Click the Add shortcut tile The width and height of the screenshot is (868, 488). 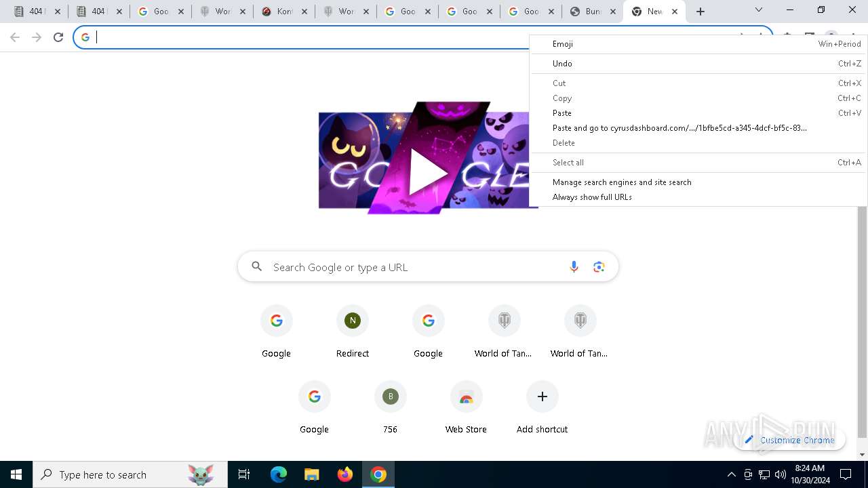tap(542, 407)
